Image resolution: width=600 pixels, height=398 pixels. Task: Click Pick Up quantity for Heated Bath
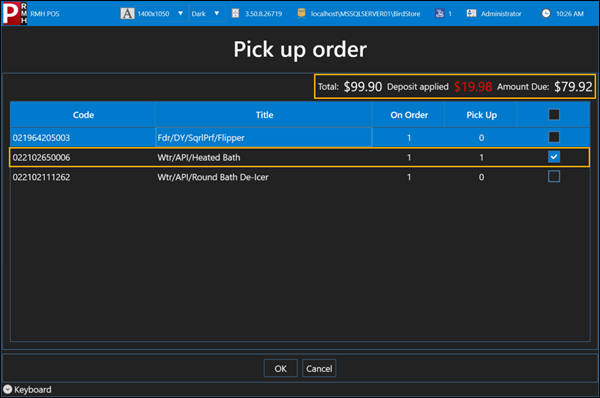[481, 157]
